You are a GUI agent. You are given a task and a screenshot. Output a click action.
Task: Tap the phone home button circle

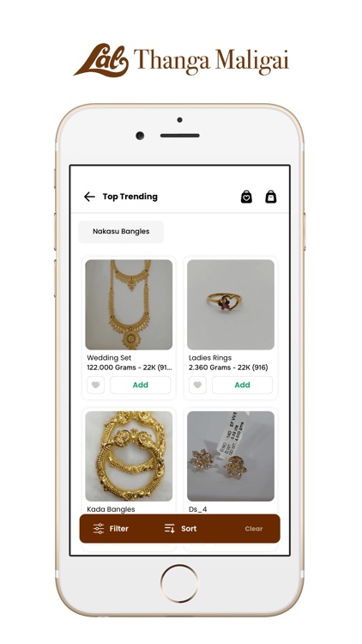[x=179, y=583]
